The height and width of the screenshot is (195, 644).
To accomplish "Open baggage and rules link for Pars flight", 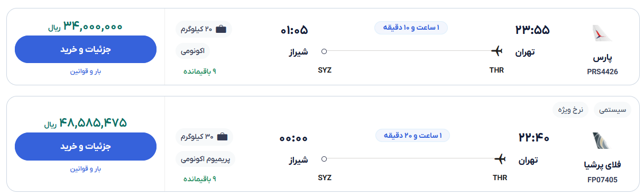I will (86, 72).
